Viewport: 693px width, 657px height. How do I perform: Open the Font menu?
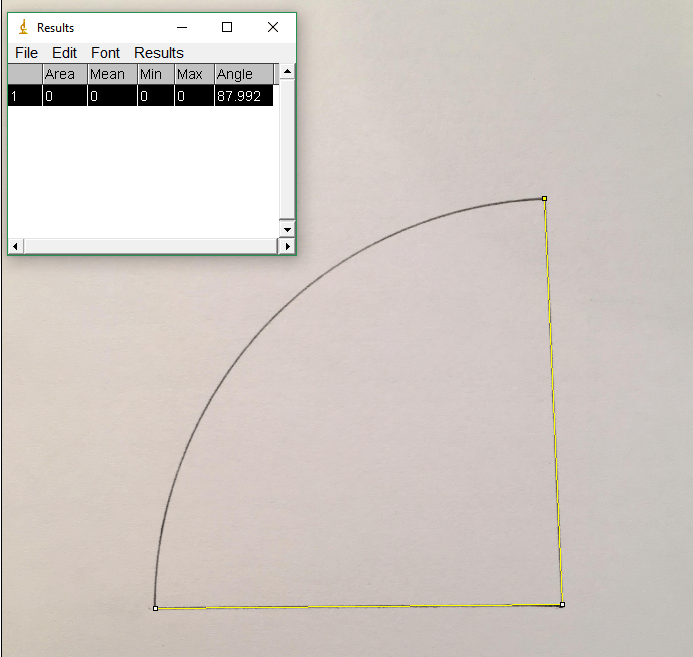tap(105, 53)
